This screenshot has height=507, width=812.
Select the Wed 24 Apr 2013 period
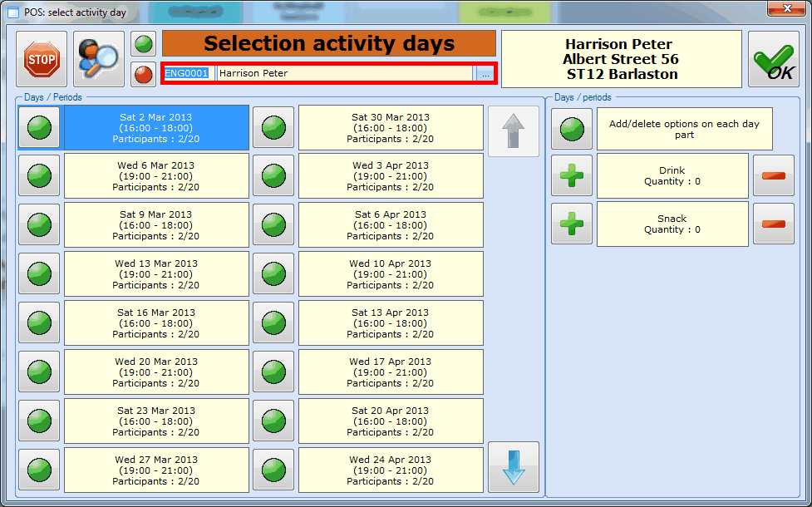point(391,470)
